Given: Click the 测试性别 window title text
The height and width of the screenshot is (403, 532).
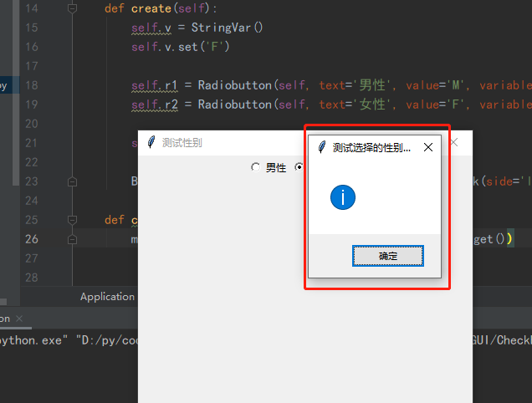Looking at the screenshot, I should pyautogui.click(x=182, y=143).
